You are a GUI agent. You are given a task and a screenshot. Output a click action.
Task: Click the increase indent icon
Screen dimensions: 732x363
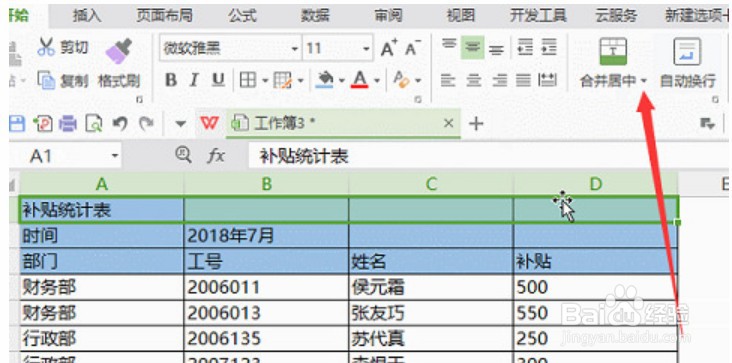549,47
